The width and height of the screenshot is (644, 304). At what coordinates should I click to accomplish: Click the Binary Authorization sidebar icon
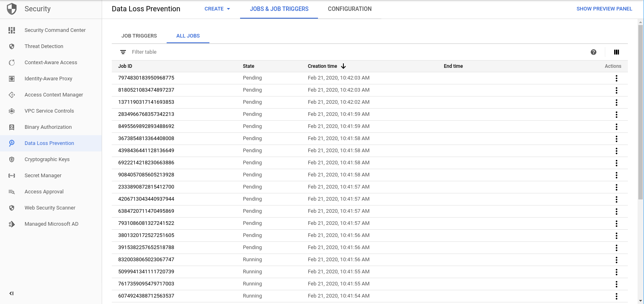12,127
